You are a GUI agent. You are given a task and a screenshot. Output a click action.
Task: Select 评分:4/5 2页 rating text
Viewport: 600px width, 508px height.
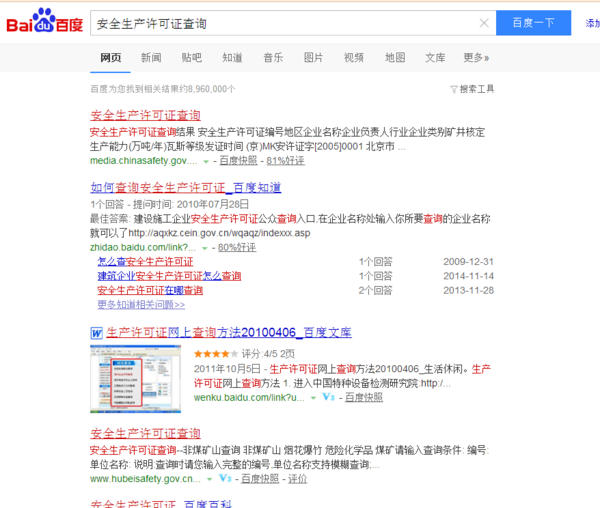pyautogui.click(x=268, y=354)
